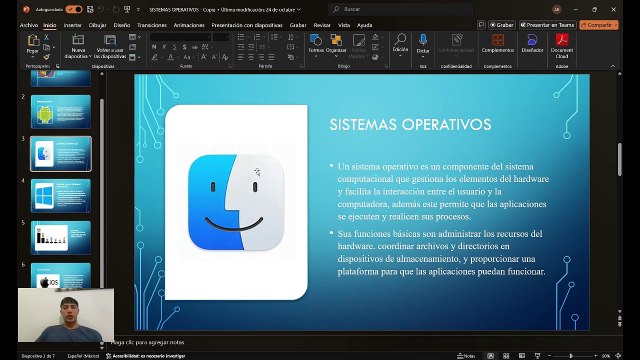The width and height of the screenshot is (640, 360).
Task: Click the Adobe Document Cloud icon
Action: [562, 40]
